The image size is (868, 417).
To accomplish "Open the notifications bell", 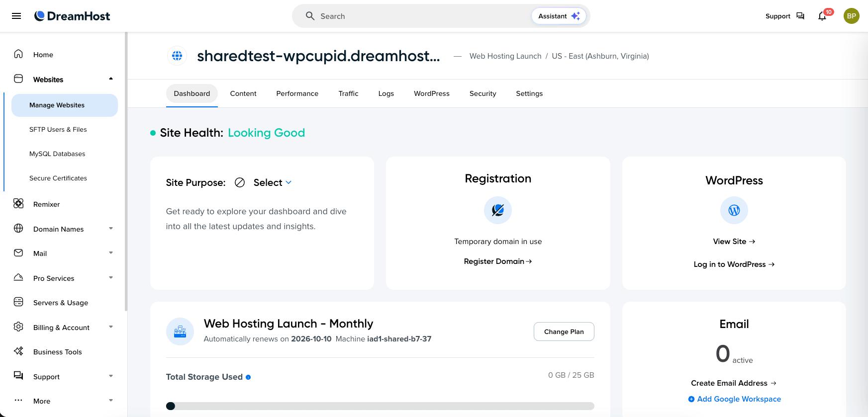I will tap(822, 16).
